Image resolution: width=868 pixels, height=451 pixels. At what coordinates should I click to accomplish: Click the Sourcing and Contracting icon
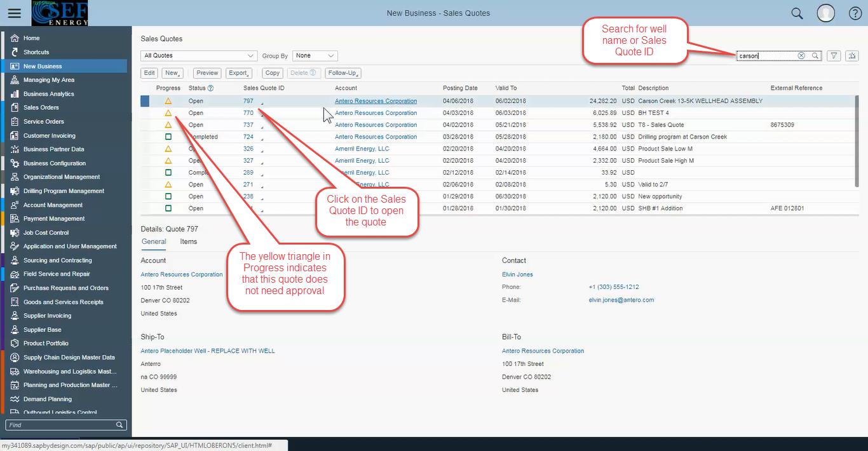[15, 260]
